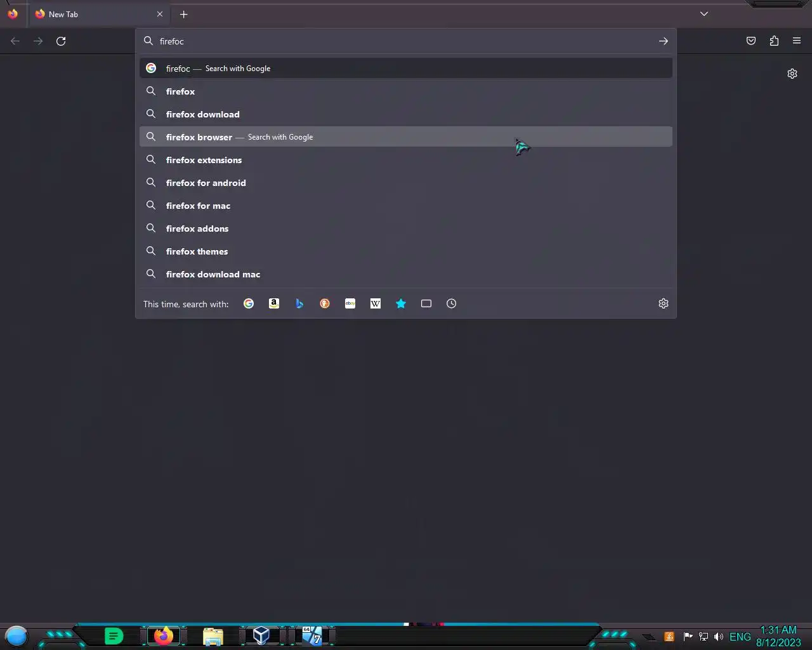
Task: Open the Firefox application menu
Action: pyautogui.click(x=797, y=41)
